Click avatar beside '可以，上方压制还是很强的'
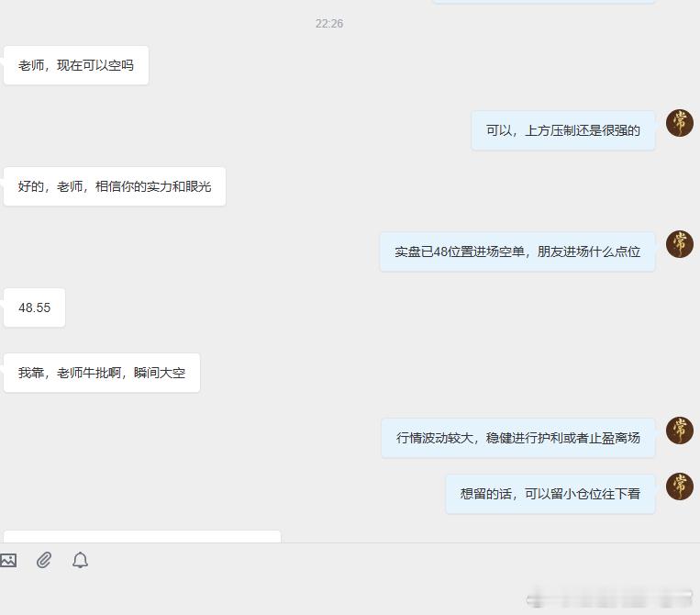The image size is (700, 615). tap(680, 123)
